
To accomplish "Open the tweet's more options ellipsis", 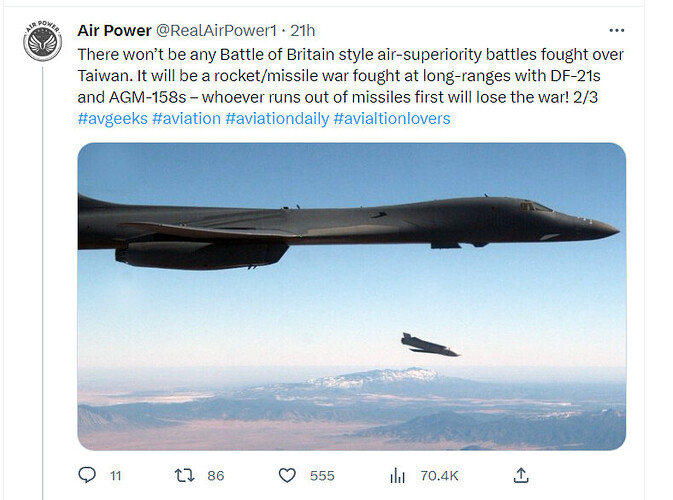I will (617, 30).
